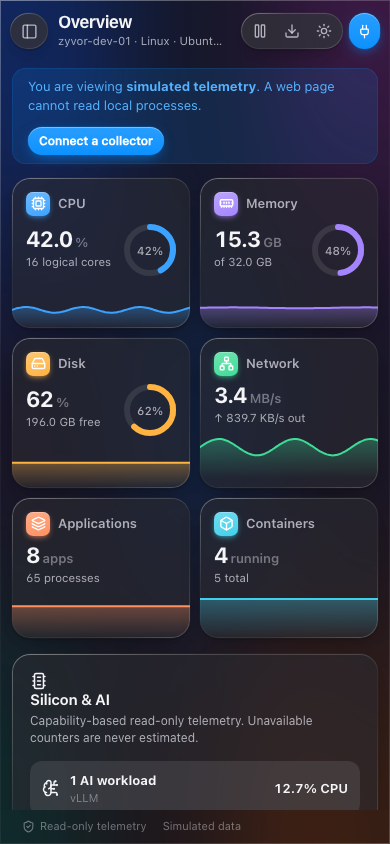This screenshot has height=844, width=390.
Task: Click the Network topology icon
Action: (226, 364)
